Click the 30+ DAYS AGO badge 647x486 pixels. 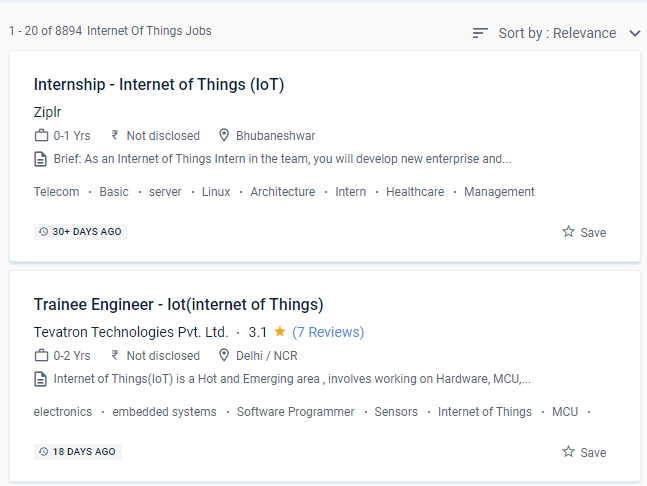click(x=81, y=232)
